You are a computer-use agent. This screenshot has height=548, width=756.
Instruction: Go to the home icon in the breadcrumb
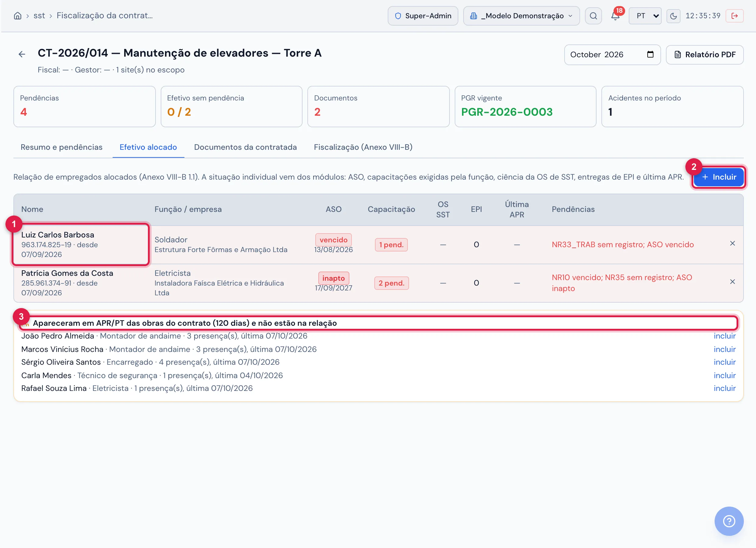point(18,16)
